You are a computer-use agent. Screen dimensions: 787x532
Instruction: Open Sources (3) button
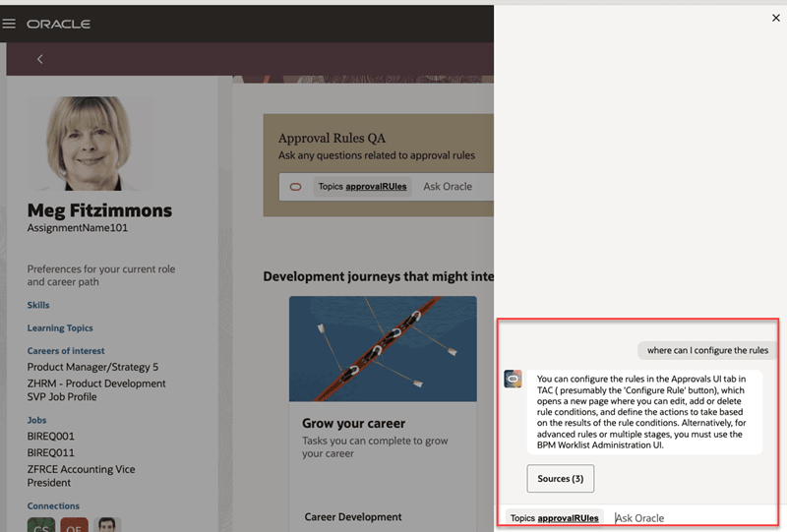click(x=560, y=478)
